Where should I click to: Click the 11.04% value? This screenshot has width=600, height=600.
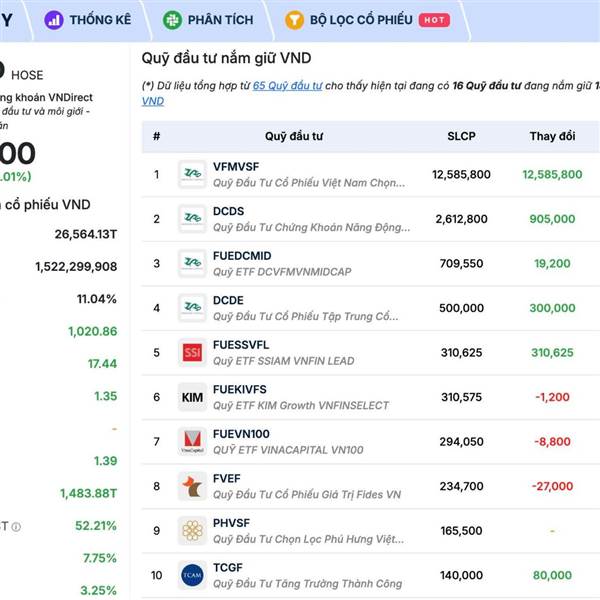pyautogui.click(x=97, y=299)
